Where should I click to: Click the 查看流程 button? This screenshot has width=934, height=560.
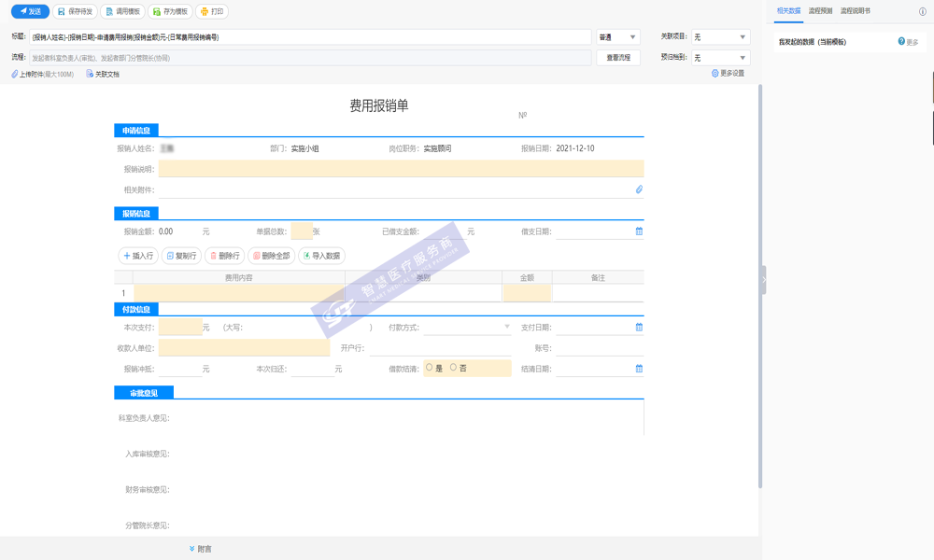[x=618, y=58]
